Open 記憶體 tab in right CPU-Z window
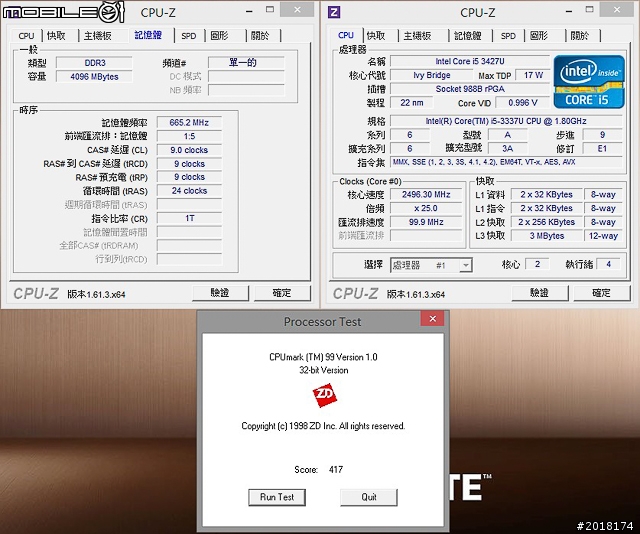Screen dimensions: 640x534 click(x=468, y=36)
